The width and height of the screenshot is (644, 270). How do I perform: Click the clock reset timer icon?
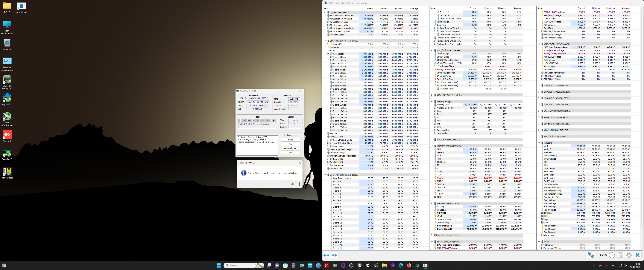(x=612, y=255)
